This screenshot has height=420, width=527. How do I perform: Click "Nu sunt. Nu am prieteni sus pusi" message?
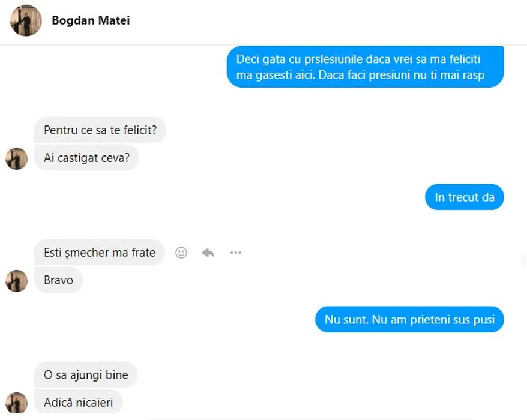(x=409, y=320)
